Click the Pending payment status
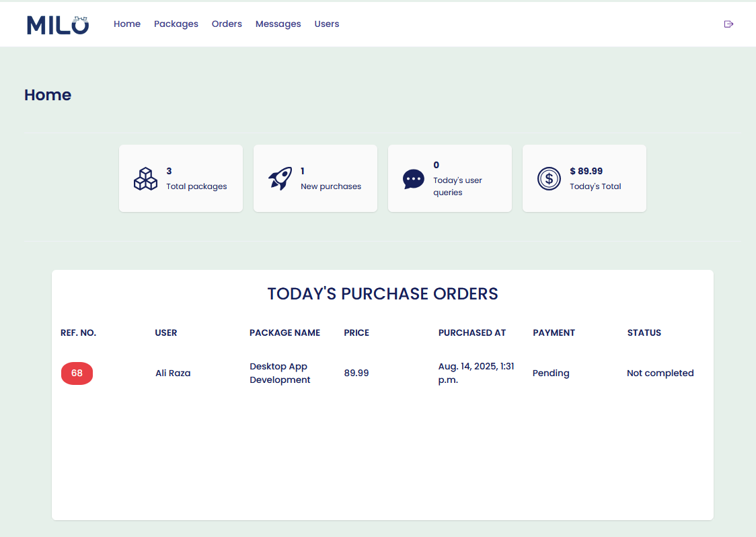Viewport: 756px width, 537px height. click(551, 373)
